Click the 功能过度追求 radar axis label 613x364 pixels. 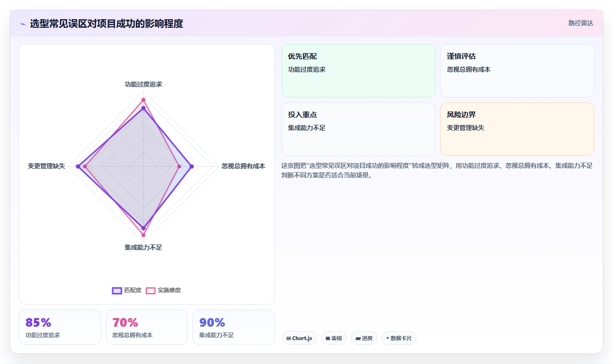(x=143, y=84)
